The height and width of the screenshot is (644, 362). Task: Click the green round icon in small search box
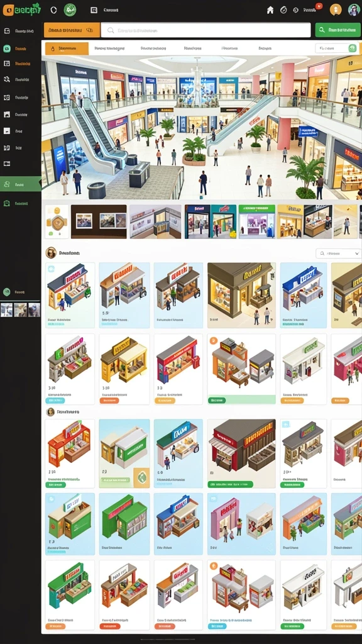click(x=352, y=48)
